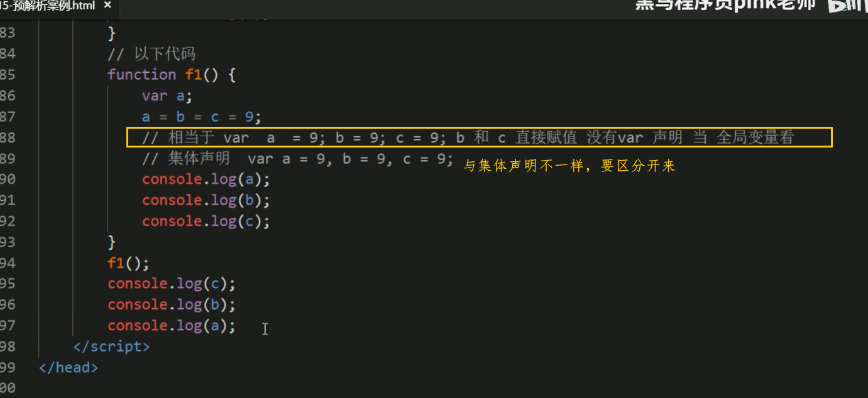Image resolution: width=868 pixels, height=398 pixels.
Task: Click the closing </script> tag
Action: 111,347
